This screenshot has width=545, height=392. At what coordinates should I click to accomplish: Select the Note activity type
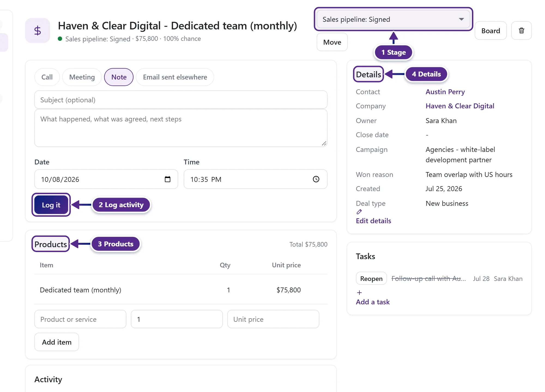coord(119,77)
